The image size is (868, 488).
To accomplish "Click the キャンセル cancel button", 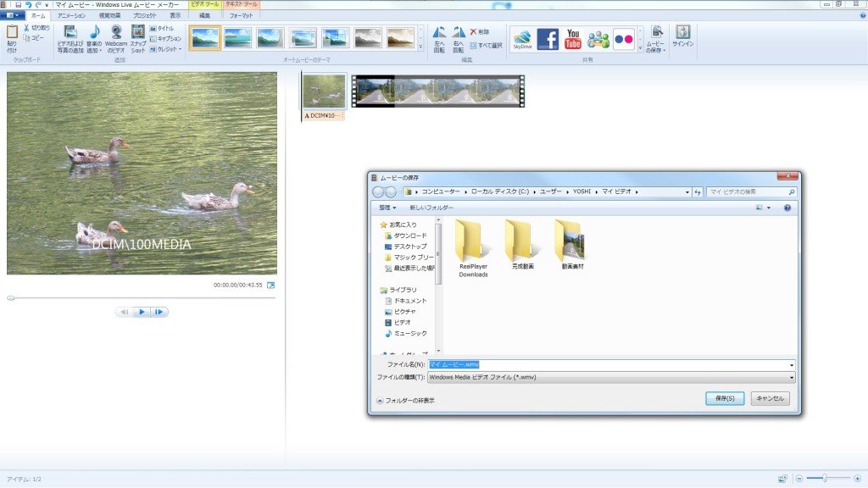I will pos(770,398).
